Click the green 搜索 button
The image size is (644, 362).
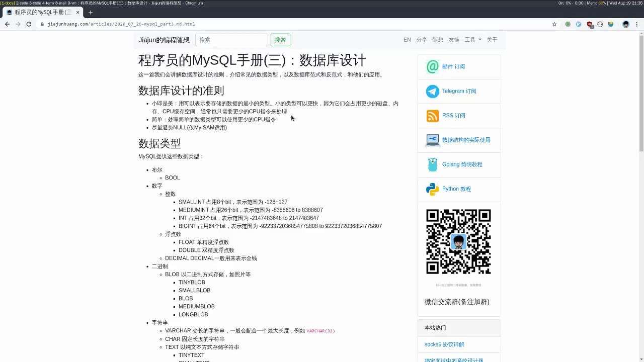[280, 40]
